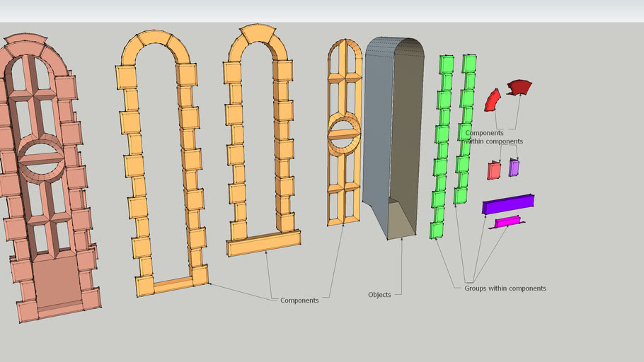Select the small red square block
The width and height of the screenshot is (644, 362).
pyautogui.click(x=493, y=170)
